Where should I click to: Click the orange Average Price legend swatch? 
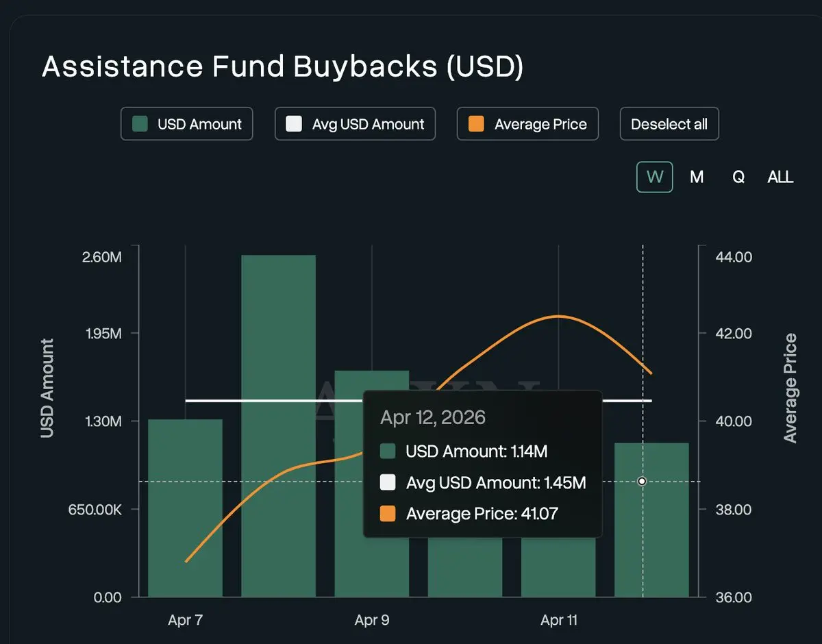click(476, 124)
